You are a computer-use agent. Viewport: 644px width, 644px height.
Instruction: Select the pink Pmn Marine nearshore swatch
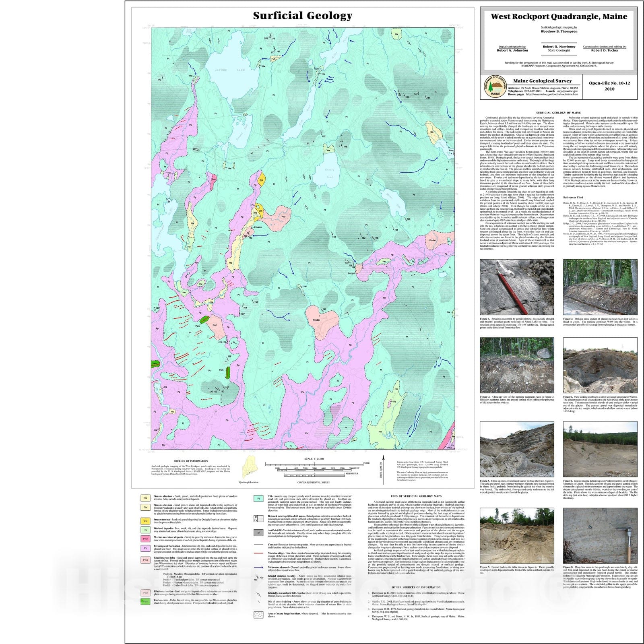point(145,539)
